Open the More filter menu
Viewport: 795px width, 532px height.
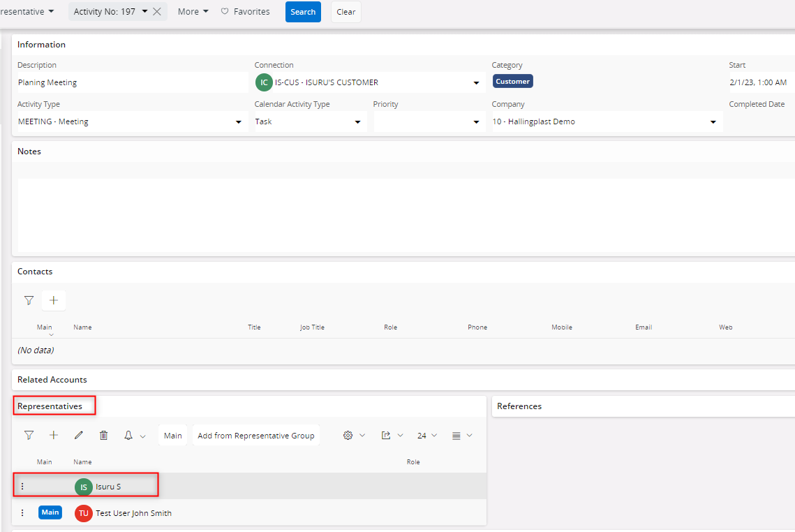(193, 11)
